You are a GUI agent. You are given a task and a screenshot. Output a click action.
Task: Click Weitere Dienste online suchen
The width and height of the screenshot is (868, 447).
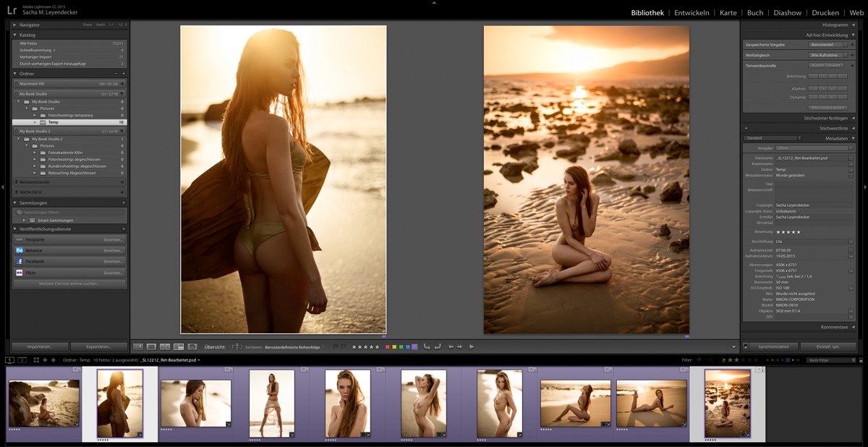point(69,284)
